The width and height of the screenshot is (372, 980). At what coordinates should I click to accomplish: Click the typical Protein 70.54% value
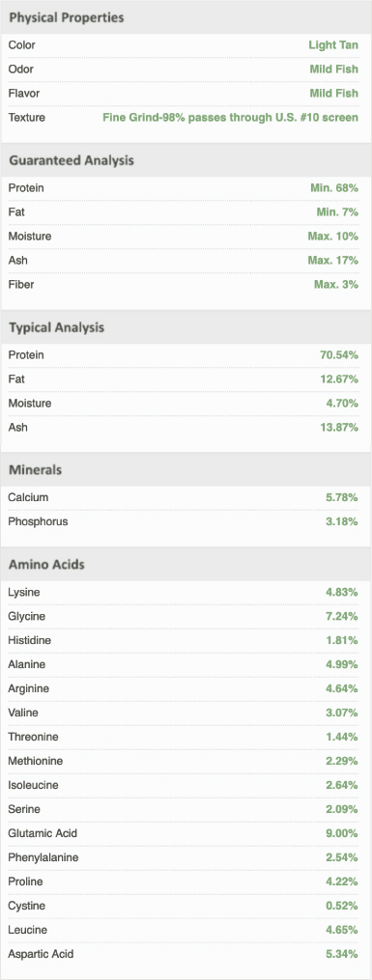tap(339, 355)
